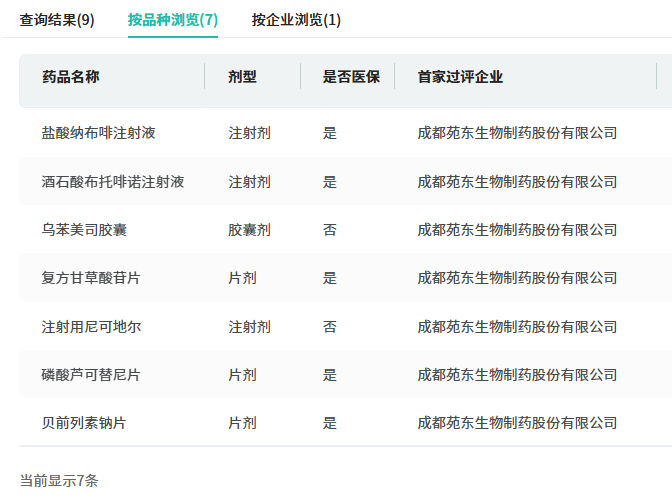This screenshot has height=500, width=672.
Task: Click the company name in 盐酸纳布啡注射液 row
Action: click(517, 133)
